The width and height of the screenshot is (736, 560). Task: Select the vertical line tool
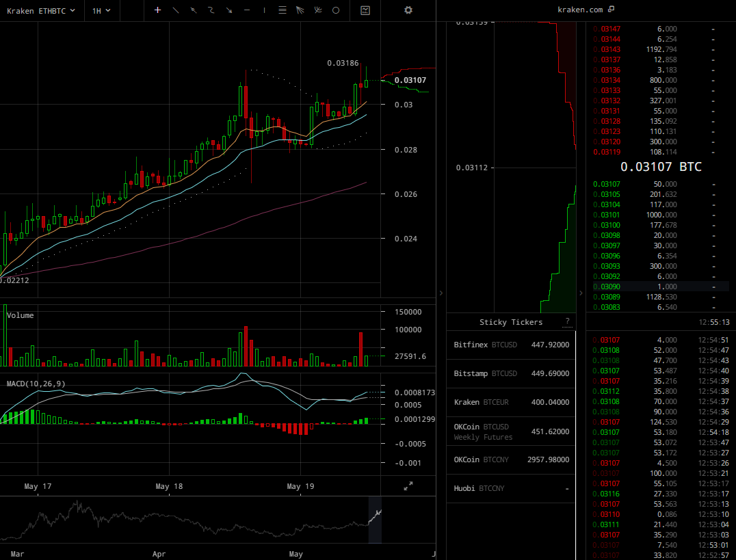264,10
